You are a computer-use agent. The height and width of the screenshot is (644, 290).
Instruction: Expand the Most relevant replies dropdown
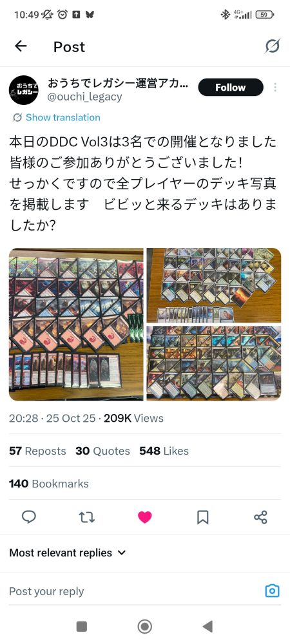click(x=68, y=553)
